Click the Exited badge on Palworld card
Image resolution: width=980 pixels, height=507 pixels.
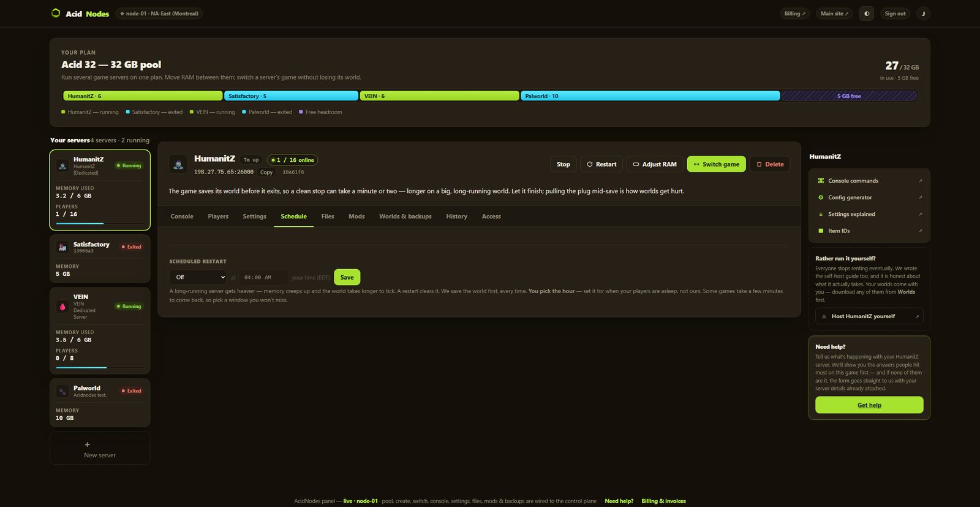(132, 391)
